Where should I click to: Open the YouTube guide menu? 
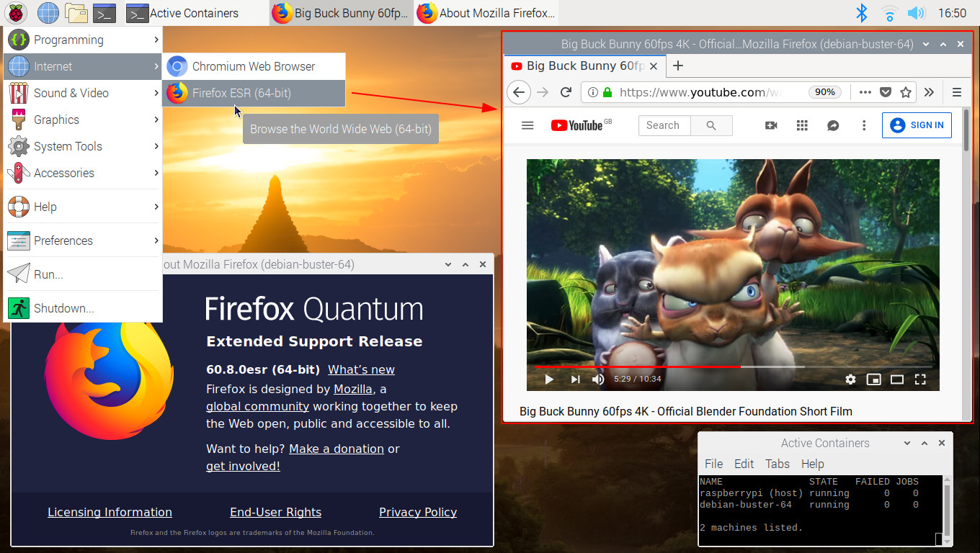pyautogui.click(x=527, y=125)
